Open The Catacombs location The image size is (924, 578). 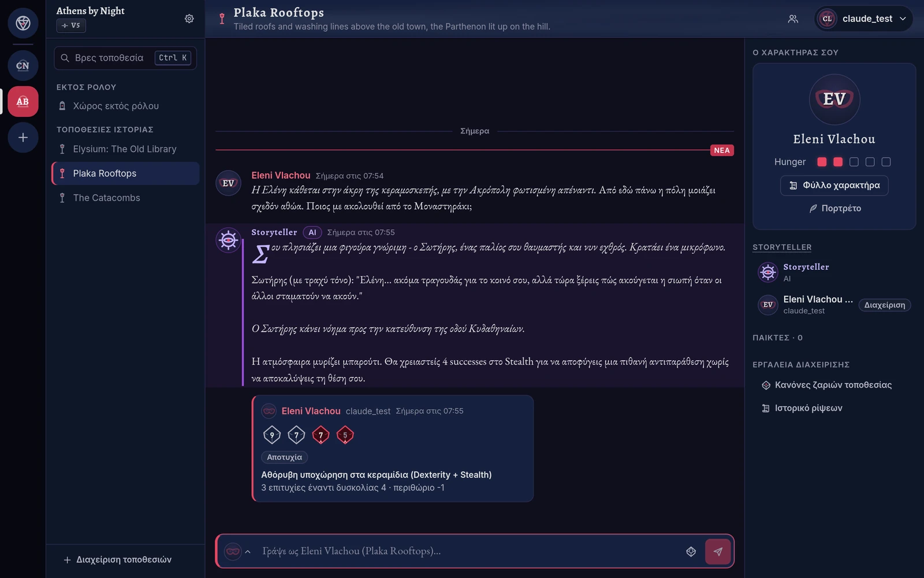[125, 198]
